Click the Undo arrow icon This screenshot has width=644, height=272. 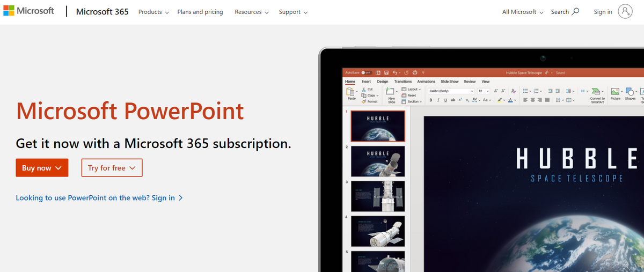click(x=395, y=72)
